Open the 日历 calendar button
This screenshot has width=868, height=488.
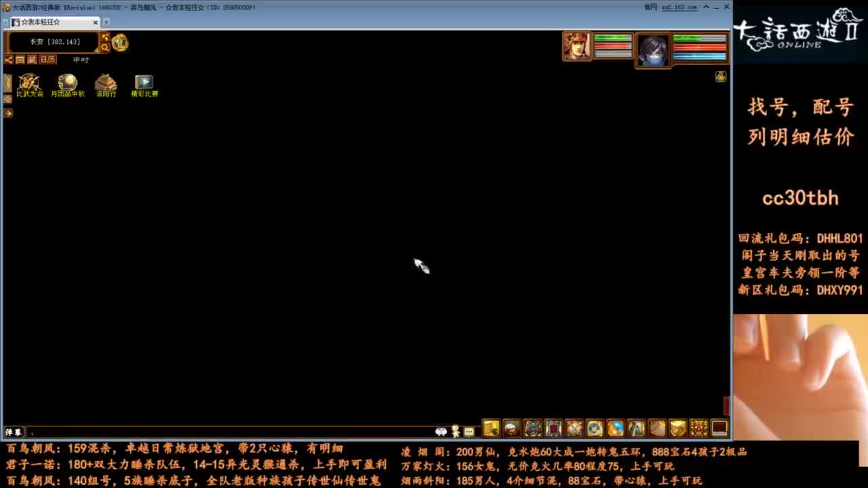(x=47, y=60)
